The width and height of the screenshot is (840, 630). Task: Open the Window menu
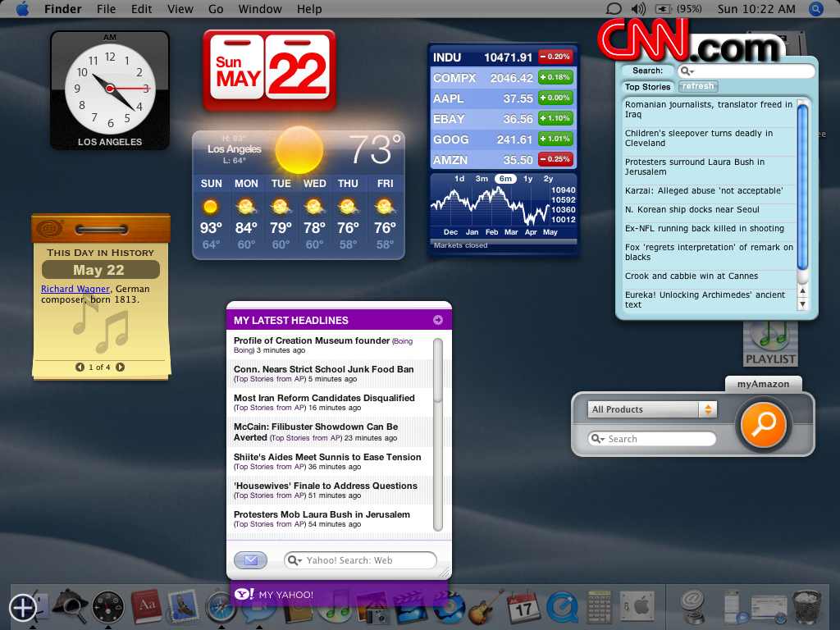(260, 8)
